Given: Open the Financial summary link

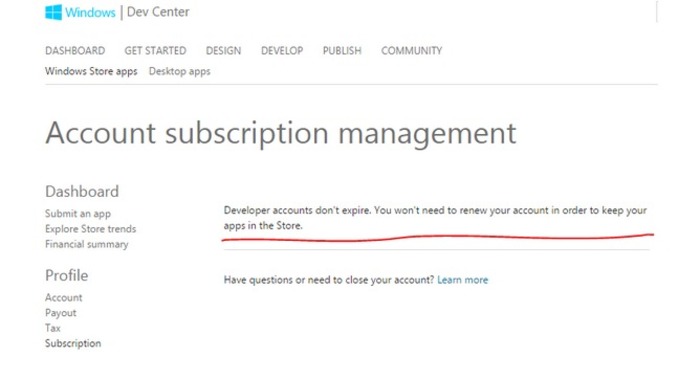Looking at the screenshot, I should pyautogui.click(x=87, y=245).
